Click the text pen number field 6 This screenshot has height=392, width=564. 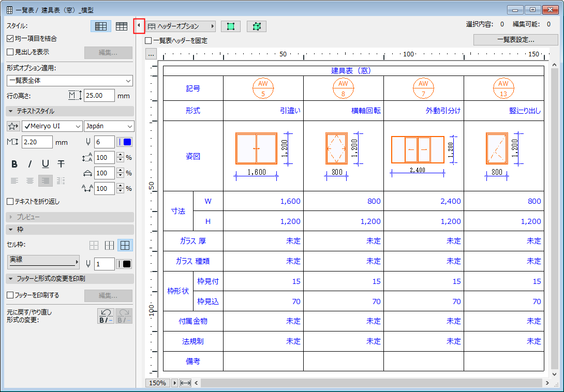tap(105, 142)
